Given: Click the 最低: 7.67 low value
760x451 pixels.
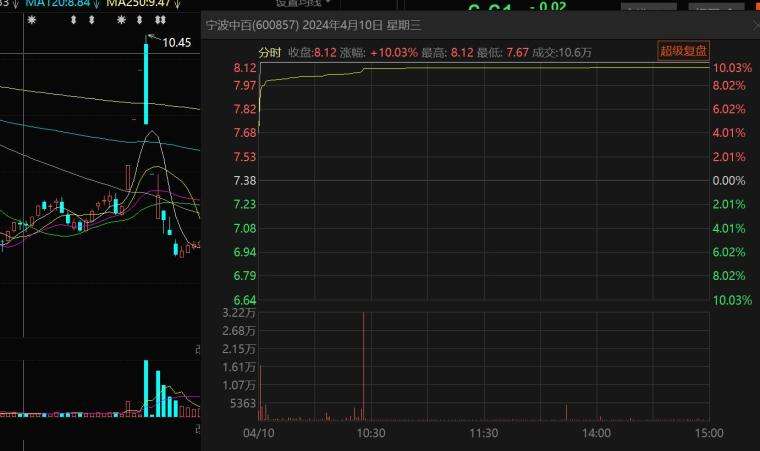Looking at the screenshot, I should click(503, 52).
